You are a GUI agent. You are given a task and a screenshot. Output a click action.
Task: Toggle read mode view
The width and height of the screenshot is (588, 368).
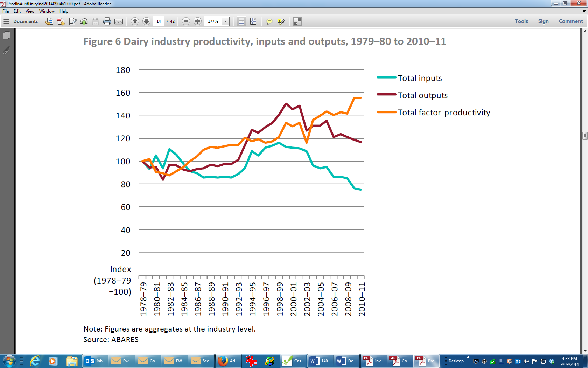[x=297, y=21]
